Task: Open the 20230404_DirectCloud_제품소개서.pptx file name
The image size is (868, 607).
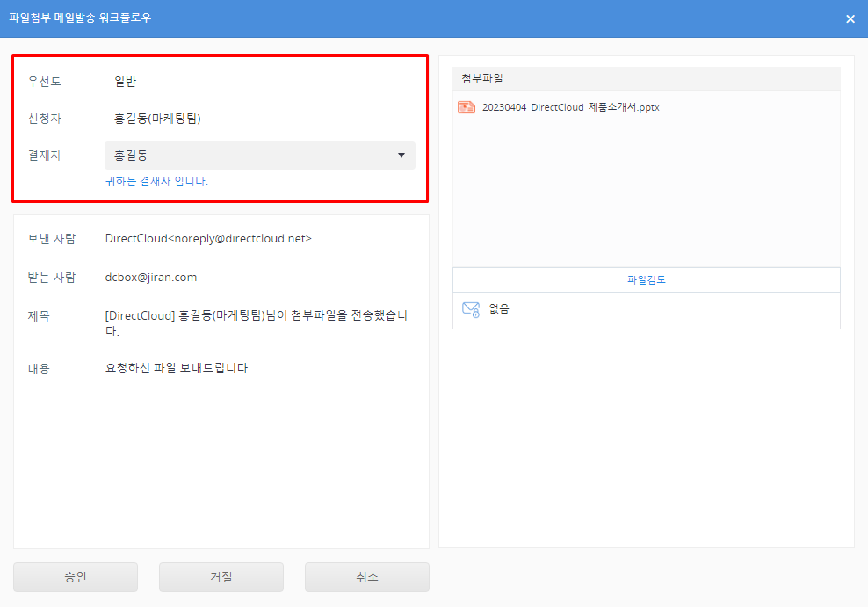Action: pos(570,107)
